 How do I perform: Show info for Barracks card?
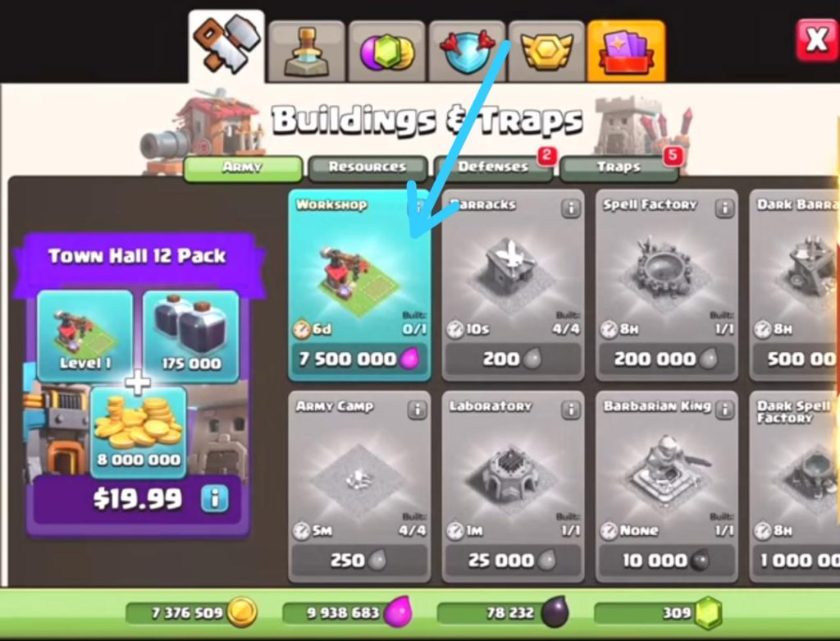pyautogui.click(x=571, y=208)
